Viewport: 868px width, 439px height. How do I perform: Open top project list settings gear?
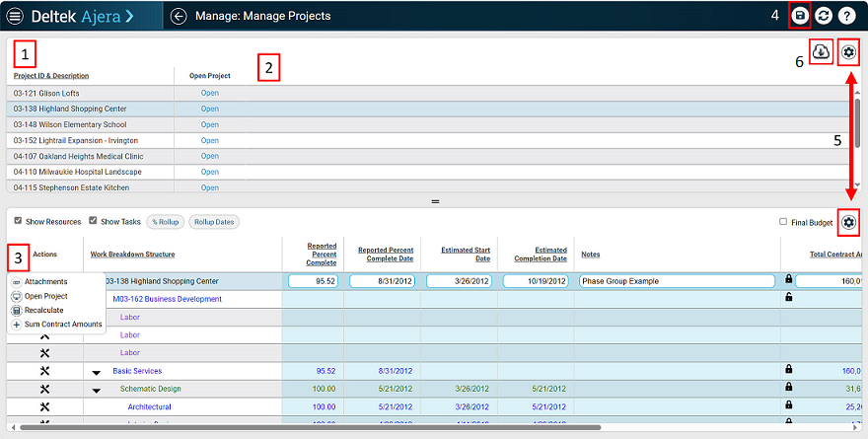click(848, 51)
